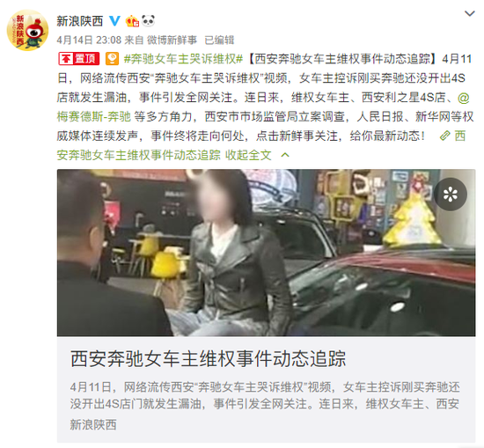Click the 微博新鲜事 source link
The image size is (484, 448).
(x=172, y=40)
